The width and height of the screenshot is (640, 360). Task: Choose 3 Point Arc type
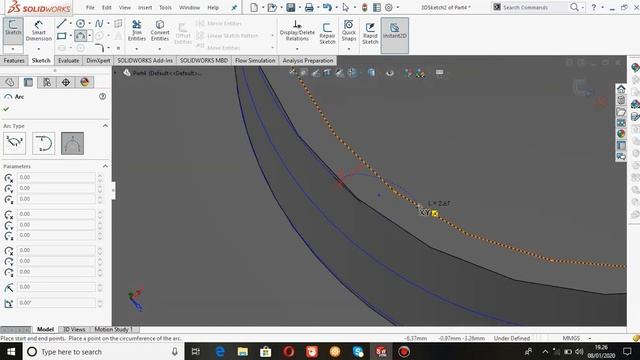tap(73, 143)
